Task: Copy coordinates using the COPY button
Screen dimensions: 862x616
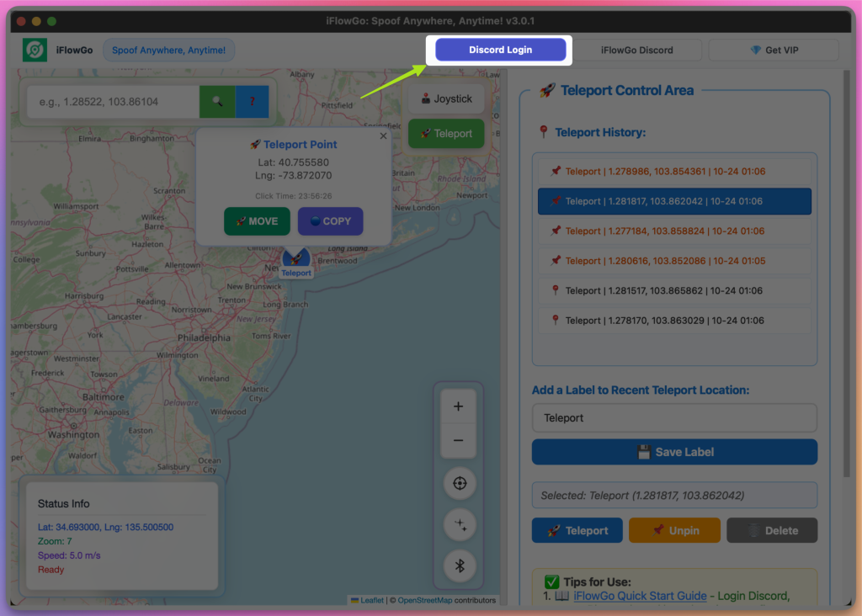Action: [x=330, y=221]
